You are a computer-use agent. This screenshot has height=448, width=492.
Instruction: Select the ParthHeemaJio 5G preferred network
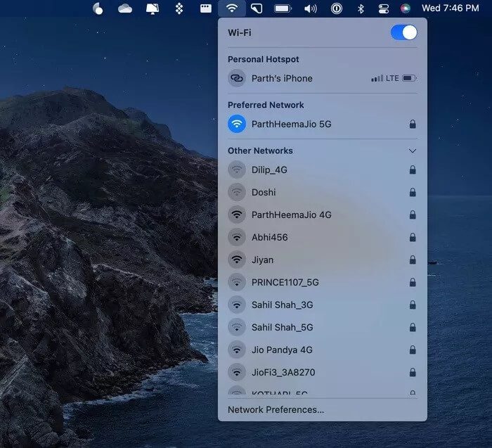(x=291, y=124)
